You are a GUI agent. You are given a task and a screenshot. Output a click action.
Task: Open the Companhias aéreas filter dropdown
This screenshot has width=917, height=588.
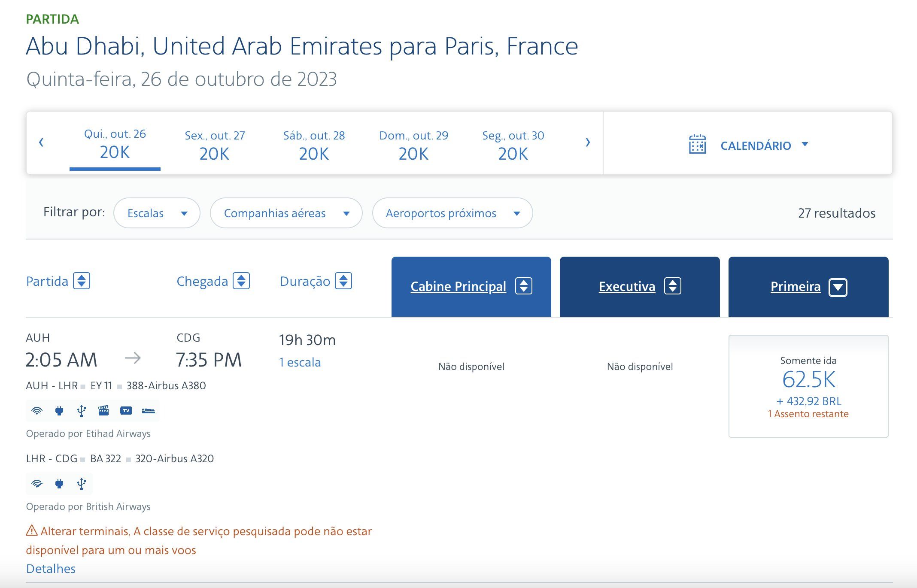tap(286, 213)
